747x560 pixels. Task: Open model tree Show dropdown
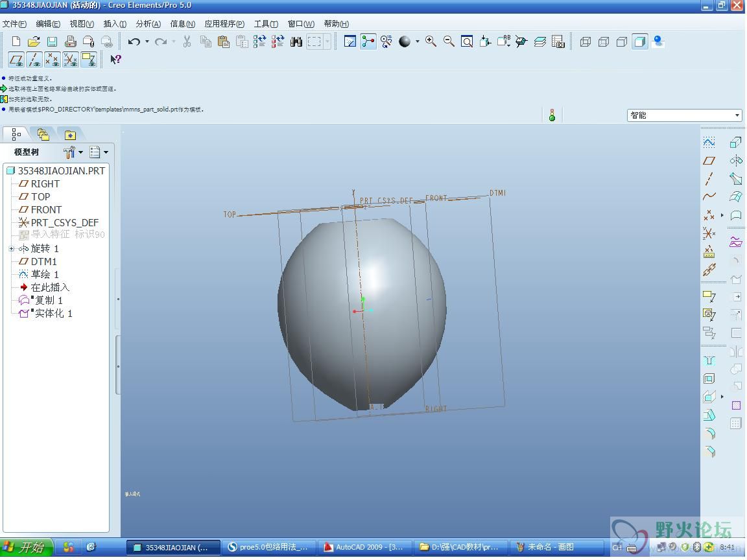(99, 152)
